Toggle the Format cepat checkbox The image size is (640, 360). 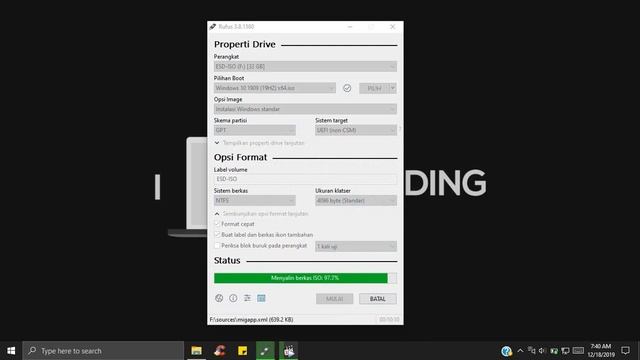[x=217, y=224]
